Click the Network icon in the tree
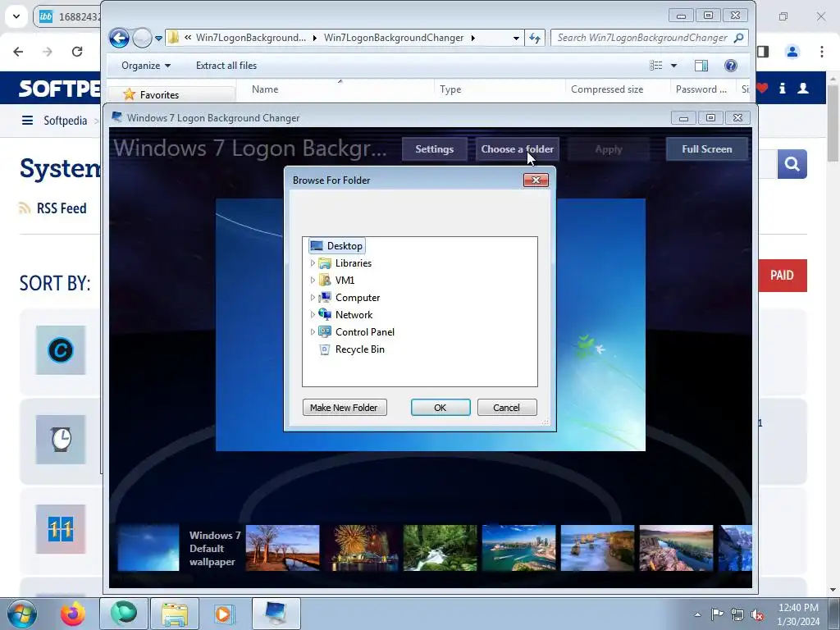This screenshot has width=840, height=630. pyautogui.click(x=325, y=314)
